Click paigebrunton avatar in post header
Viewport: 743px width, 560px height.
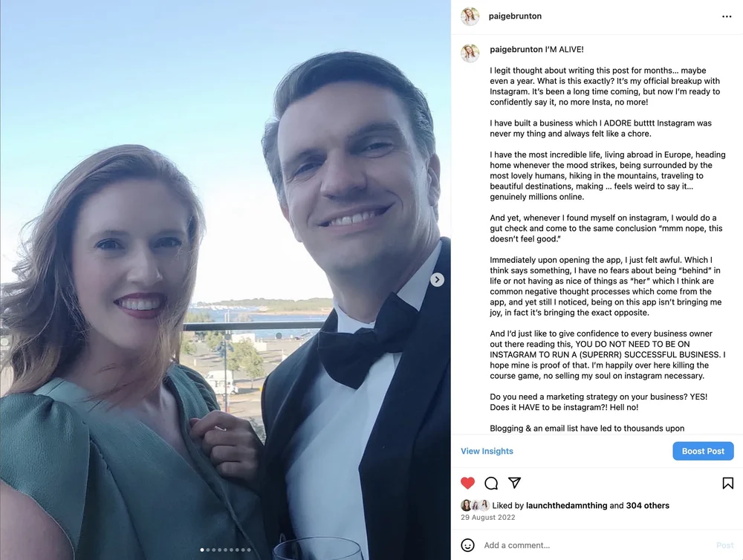(x=470, y=16)
